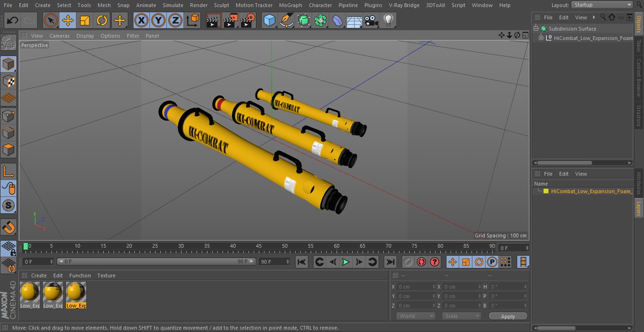Select the highlighted third Low_Exp material
The height and width of the screenshot is (332, 644).
pos(76,295)
